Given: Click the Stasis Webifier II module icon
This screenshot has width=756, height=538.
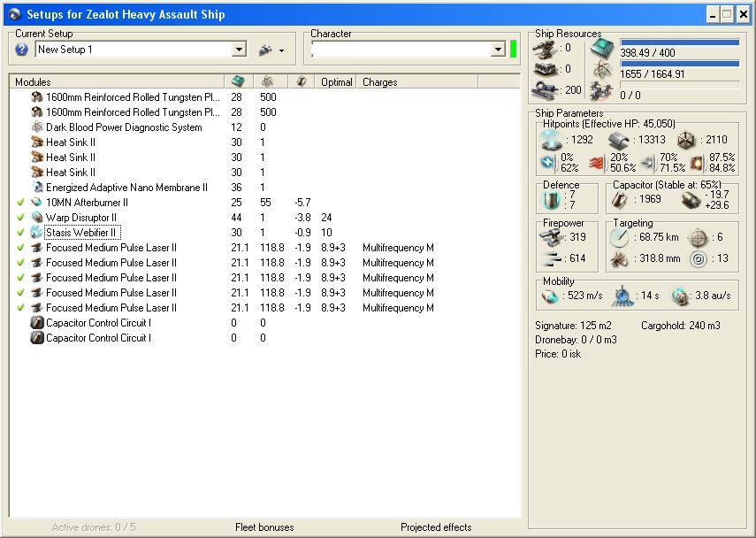Looking at the screenshot, I should point(36,232).
